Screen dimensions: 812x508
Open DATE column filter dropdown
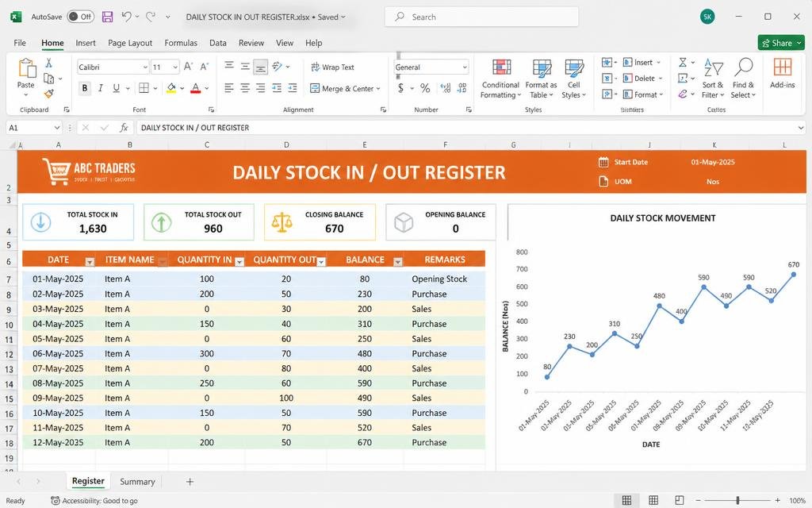tap(90, 262)
